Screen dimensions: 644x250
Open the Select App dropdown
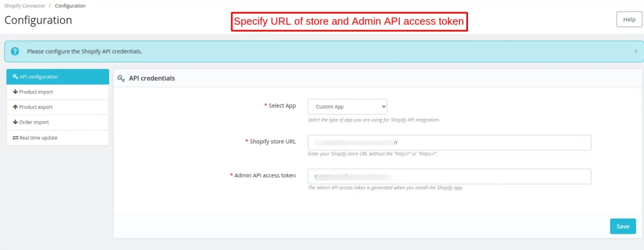348,106
